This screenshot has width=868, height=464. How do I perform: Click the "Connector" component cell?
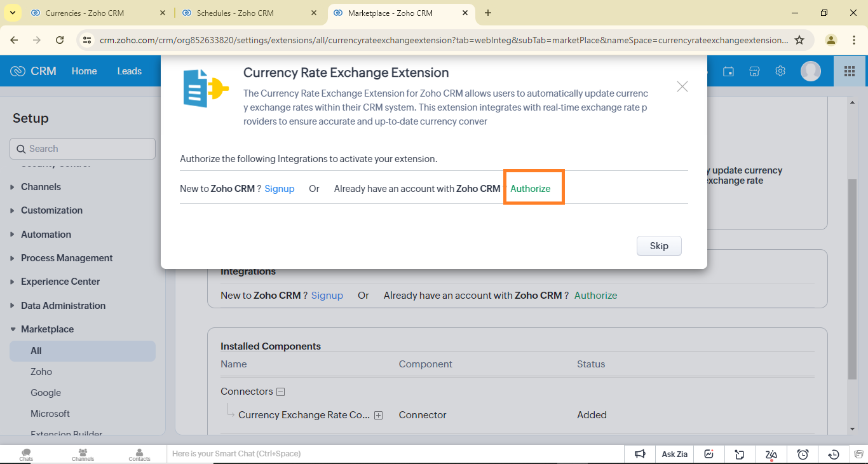click(423, 415)
